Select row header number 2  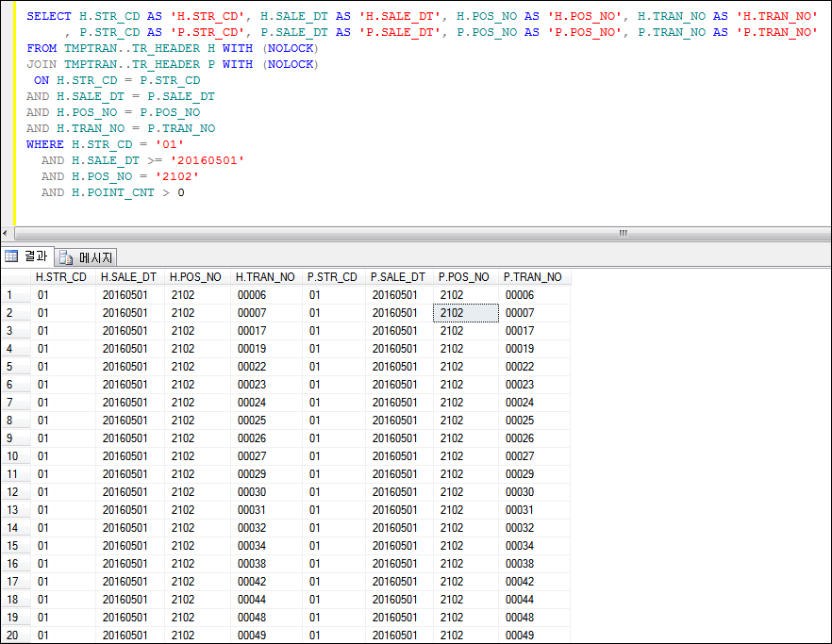[16, 313]
